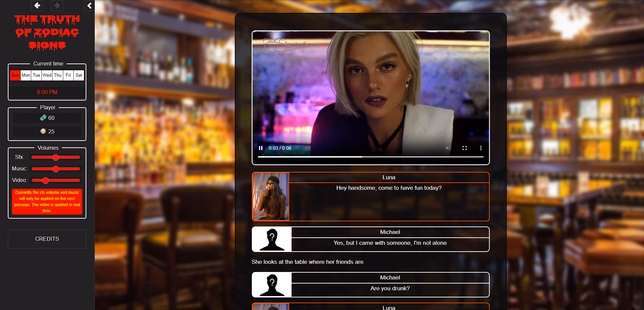Mute the video with speaker icon

point(448,148)
